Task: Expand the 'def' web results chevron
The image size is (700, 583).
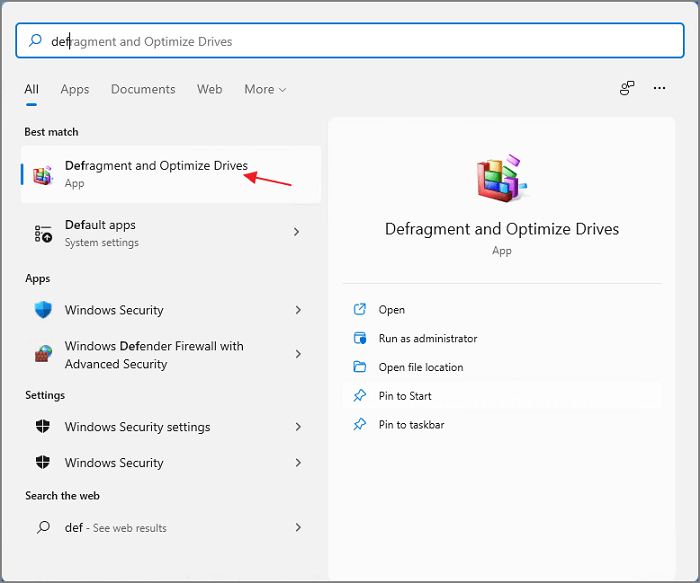Action: tap(297, 527)
